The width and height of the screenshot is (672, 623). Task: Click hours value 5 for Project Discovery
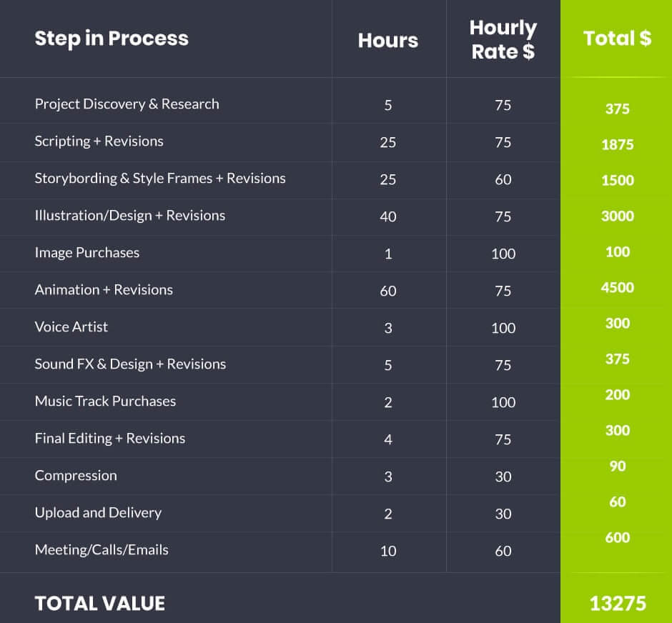pos(388,105)
